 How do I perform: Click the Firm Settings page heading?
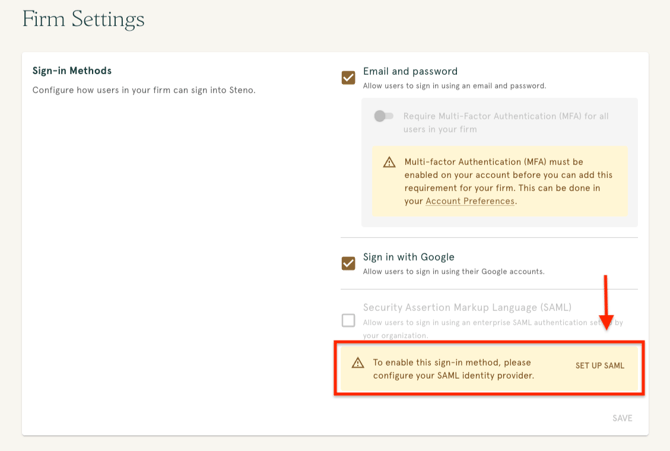(x=83, y=19)
